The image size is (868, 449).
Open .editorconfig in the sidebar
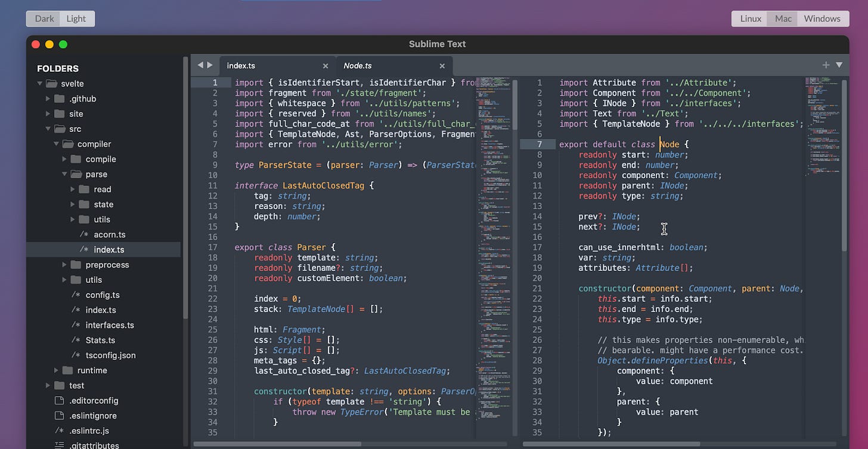click(x=94, y=400)
